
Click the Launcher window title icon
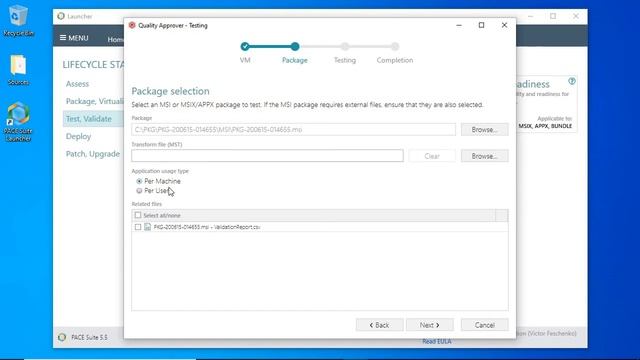click(x=61, y=16)
